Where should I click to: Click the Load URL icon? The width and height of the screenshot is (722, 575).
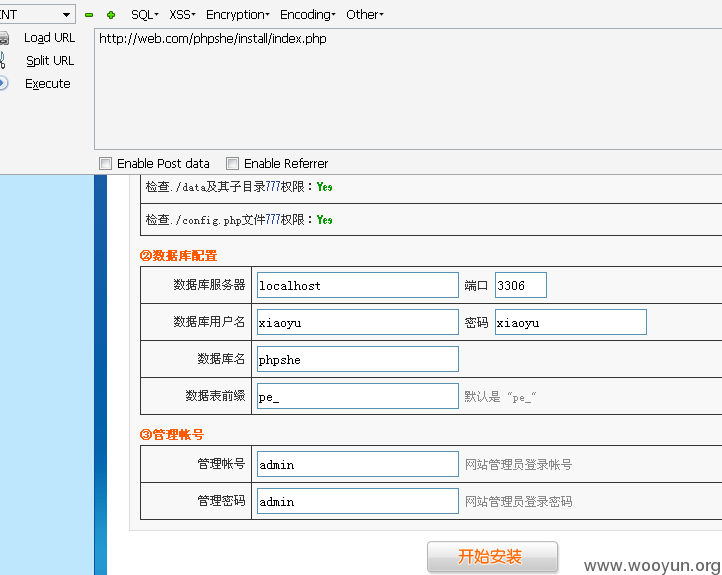pos(4,38)
